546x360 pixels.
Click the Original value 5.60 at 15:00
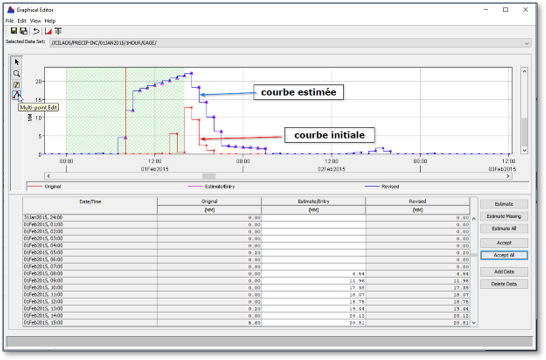209,323
